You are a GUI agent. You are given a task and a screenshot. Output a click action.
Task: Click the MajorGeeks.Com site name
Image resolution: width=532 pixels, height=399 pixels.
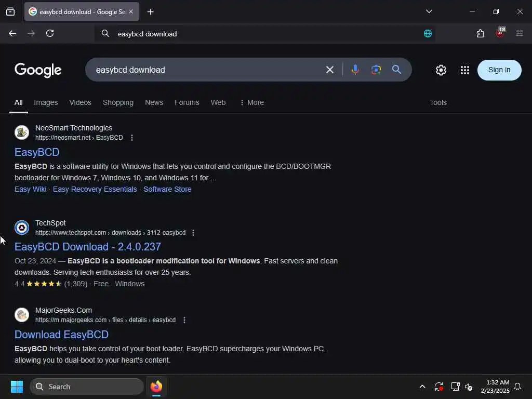point(63,310)
